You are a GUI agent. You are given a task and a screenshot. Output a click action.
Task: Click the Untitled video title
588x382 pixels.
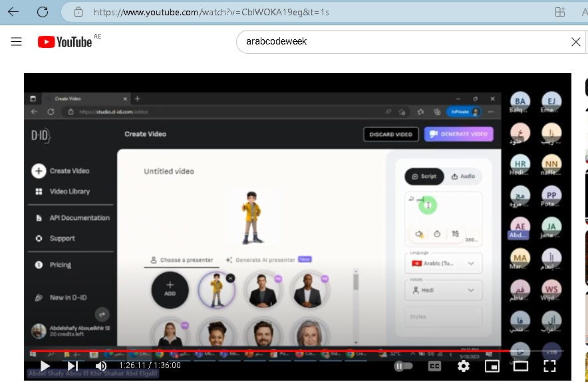[169, 171]
